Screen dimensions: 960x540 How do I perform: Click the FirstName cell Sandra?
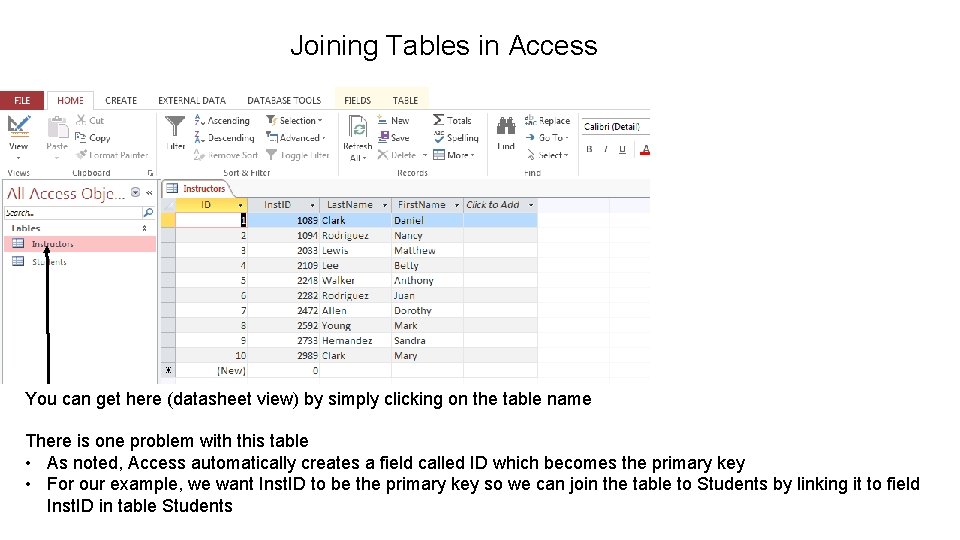tap(427, 340)
